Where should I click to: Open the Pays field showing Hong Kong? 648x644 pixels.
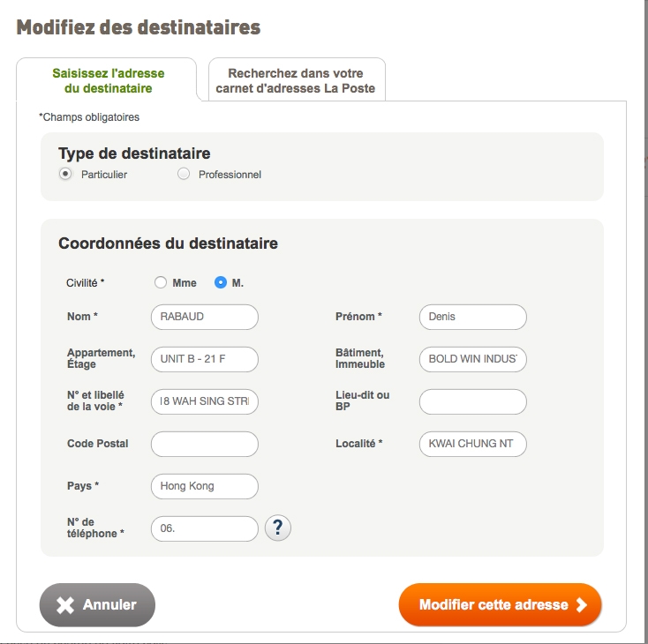(205, 486)
